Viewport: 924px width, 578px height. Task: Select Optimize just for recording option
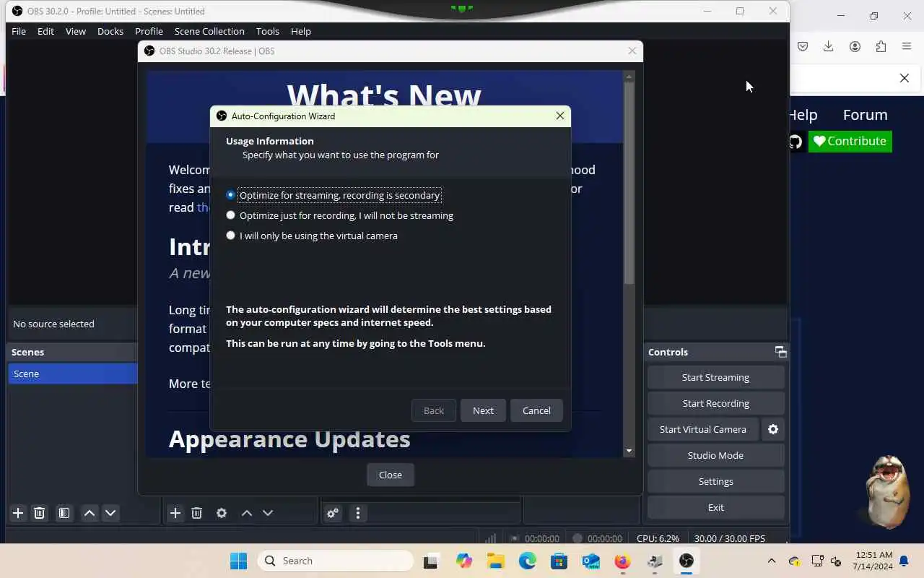pos(340,215)
